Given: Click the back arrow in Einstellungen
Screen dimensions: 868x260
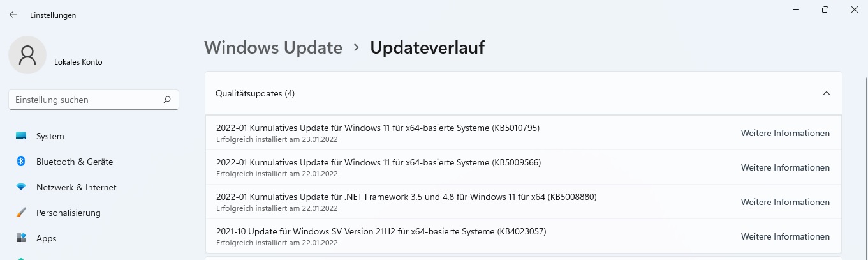Looking at the screenshot, I should pos(13,15).
